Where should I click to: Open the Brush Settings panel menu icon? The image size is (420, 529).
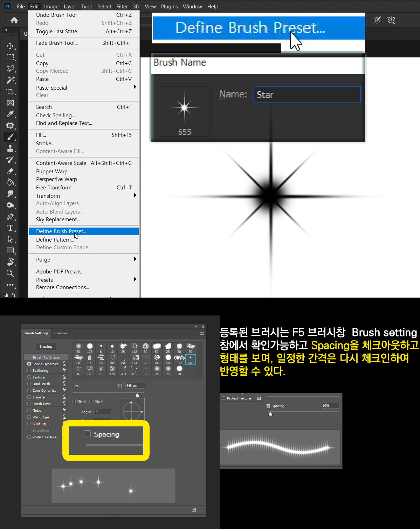[202, 333]
